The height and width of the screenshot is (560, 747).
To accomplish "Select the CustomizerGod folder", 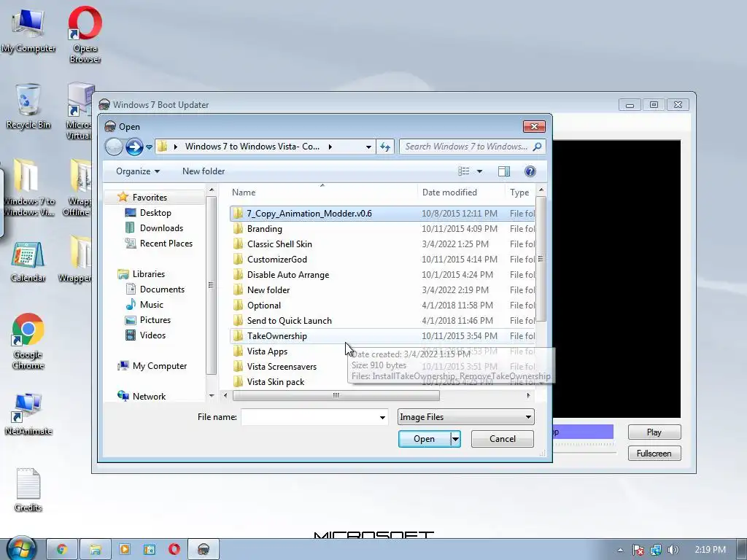I will [382, 259].
